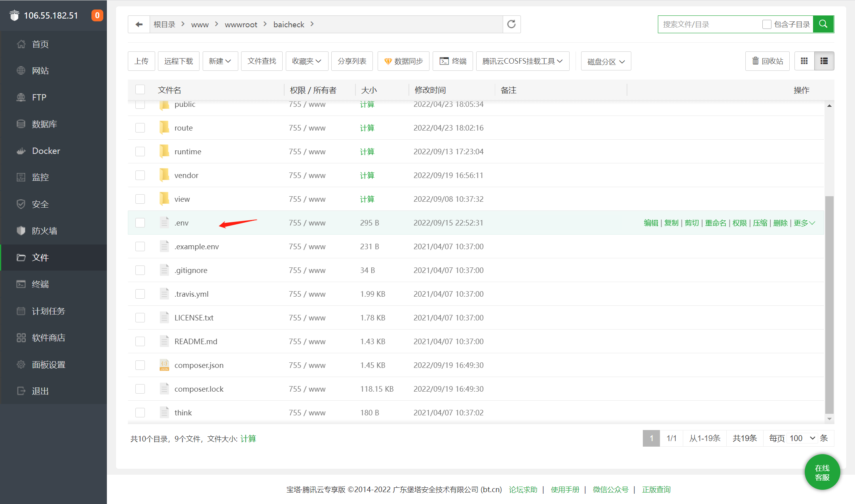This screenshot has height=504, width=855.
Task: Change items per page from 100
Action: tap(802, 438)
